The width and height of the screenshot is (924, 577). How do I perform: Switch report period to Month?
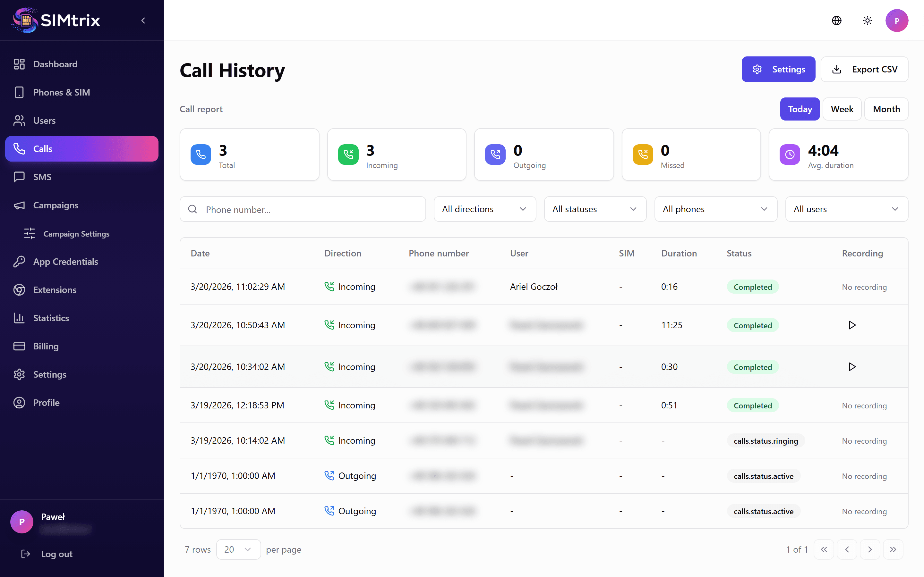click(x=886, y=109)
